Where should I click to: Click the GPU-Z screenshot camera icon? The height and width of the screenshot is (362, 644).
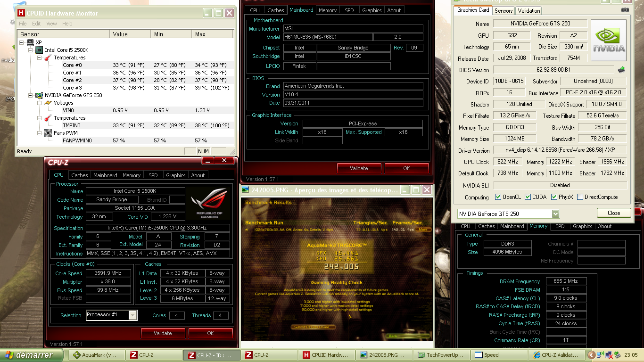click(x=625, y=10)
